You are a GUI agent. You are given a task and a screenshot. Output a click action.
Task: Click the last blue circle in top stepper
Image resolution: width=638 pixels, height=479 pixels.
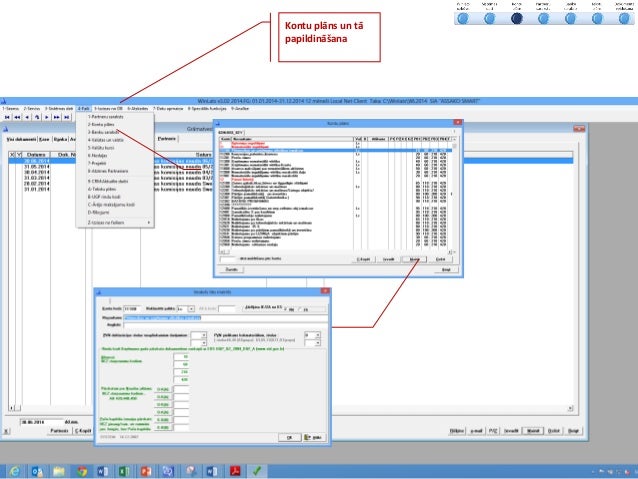[x=624, y=18]
